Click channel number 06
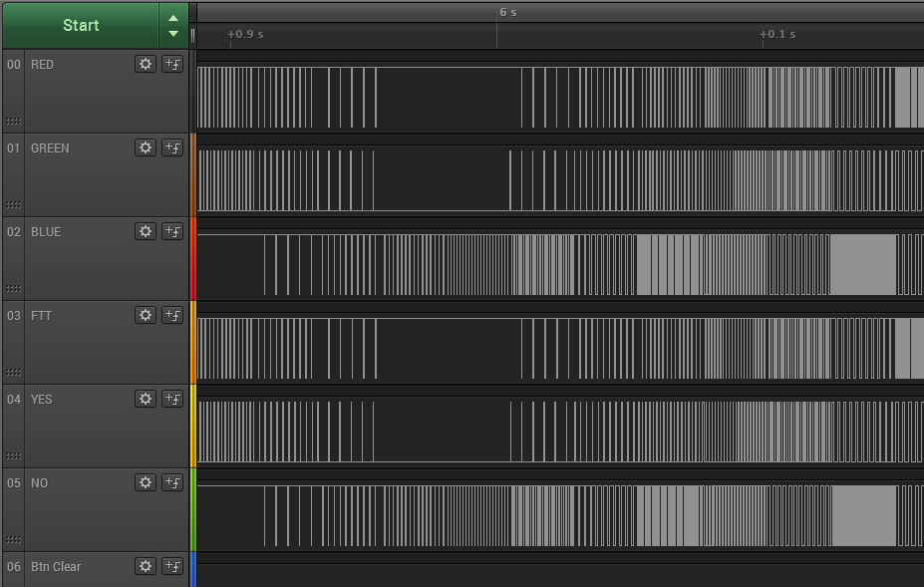The image size is (924, 587). (x=14, y=566)
